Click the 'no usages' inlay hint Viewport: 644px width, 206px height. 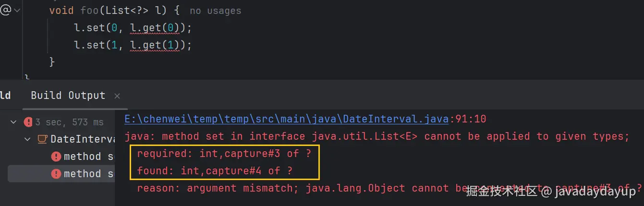215,11
